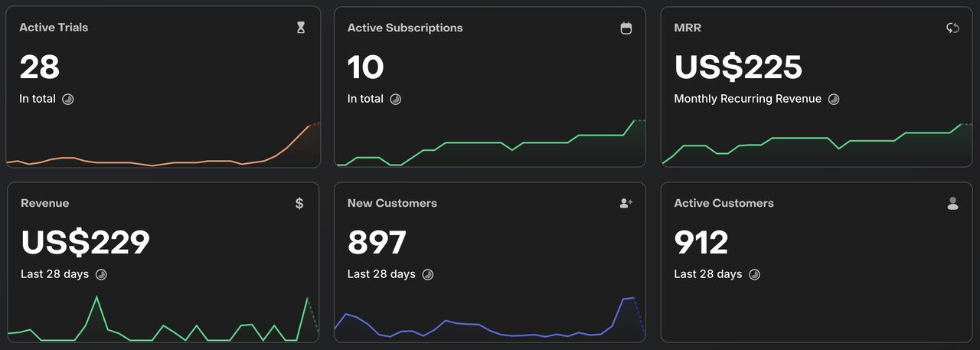Select the Revenue card title

click(45, 203)
